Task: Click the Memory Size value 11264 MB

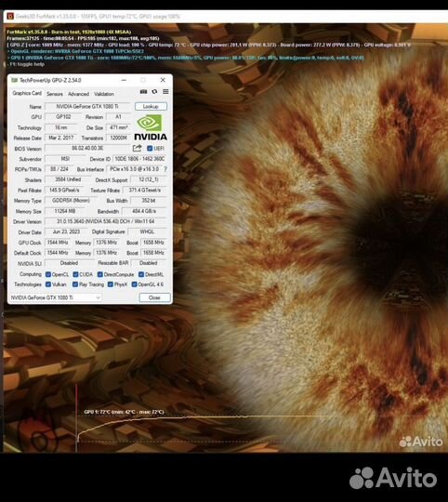Action: pos(65,211)
